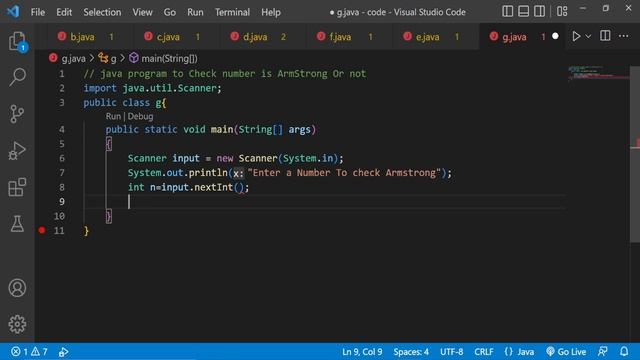
Task: Click the feedback icon in status bar
Action: (x=602, y=351)
